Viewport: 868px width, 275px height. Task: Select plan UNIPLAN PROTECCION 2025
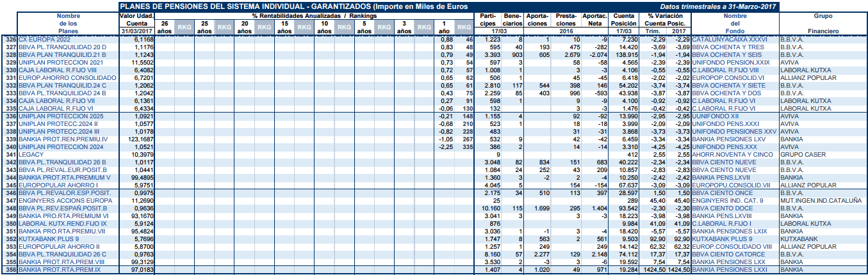coord(60,116)
